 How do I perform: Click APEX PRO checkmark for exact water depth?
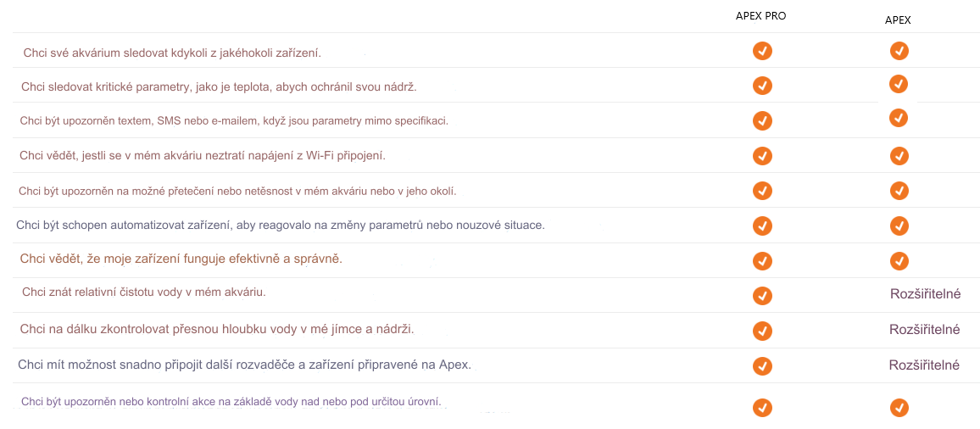point(762,330)
